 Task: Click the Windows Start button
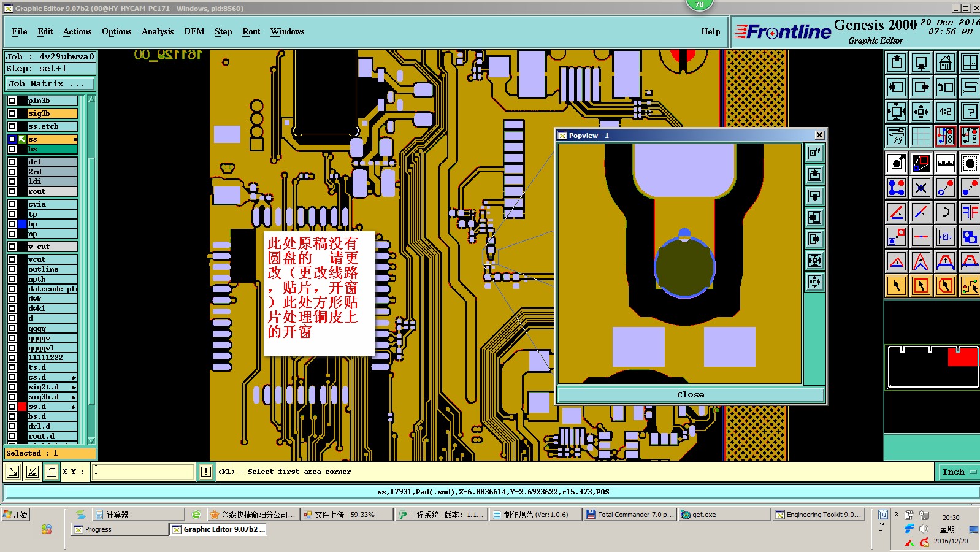pos(16,515)
